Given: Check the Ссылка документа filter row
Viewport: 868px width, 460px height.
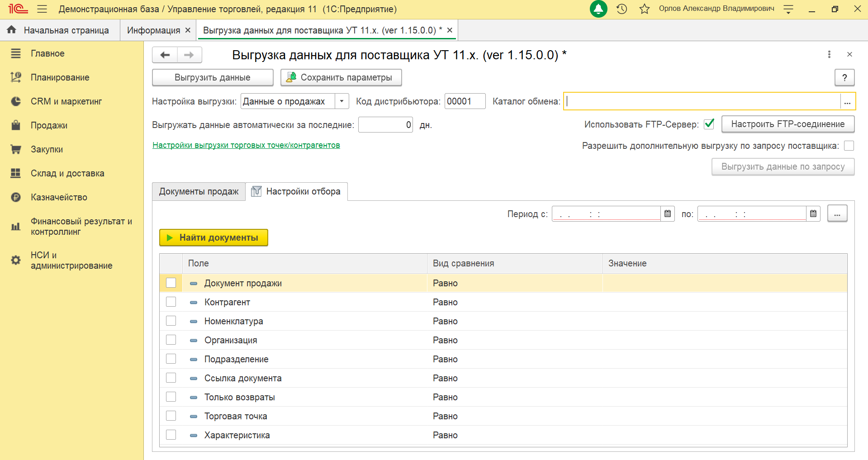Looking at the screenshot, I should coord(171,378).
